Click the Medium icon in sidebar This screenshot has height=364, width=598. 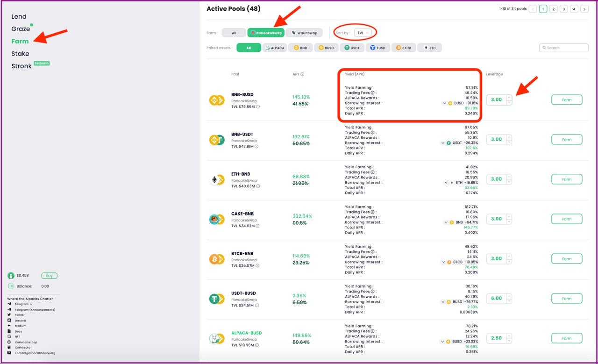pyautogui.click(x=9, y=326)
